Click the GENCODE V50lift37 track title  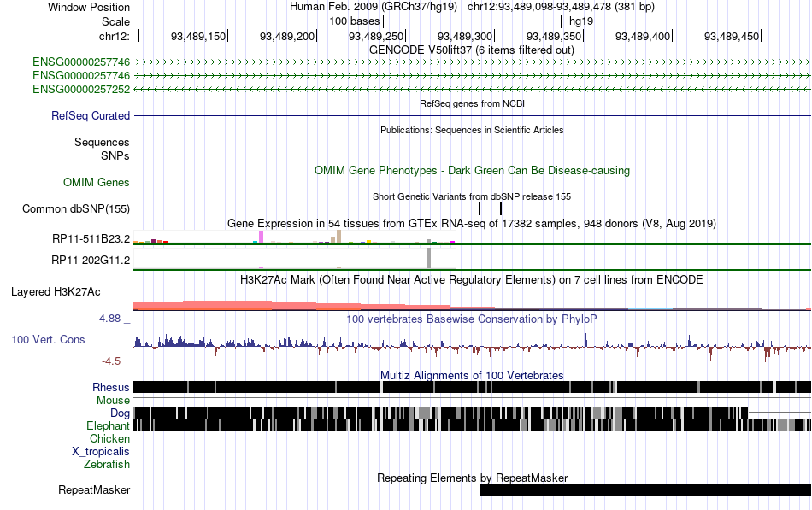[x=472, y=50]
